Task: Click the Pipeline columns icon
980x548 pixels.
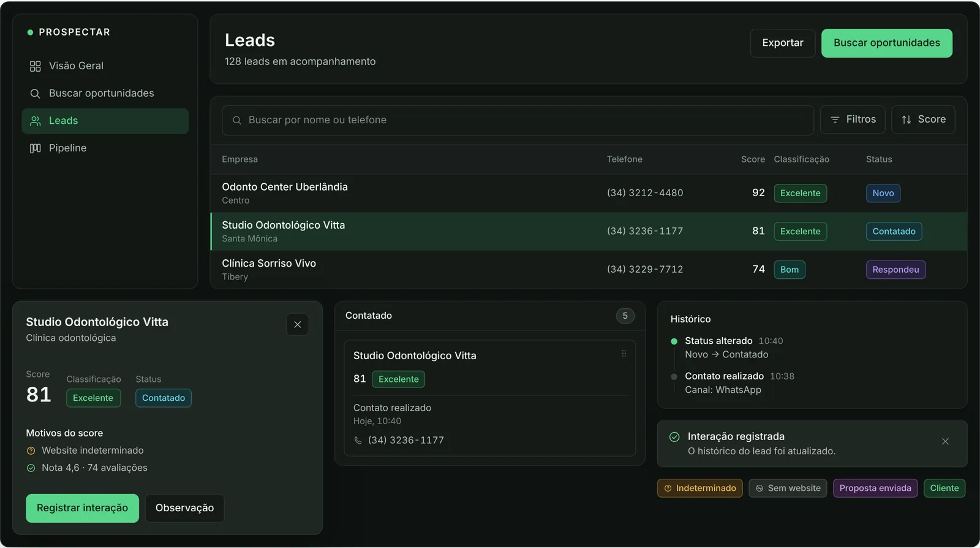Action: tap(35, 148)
